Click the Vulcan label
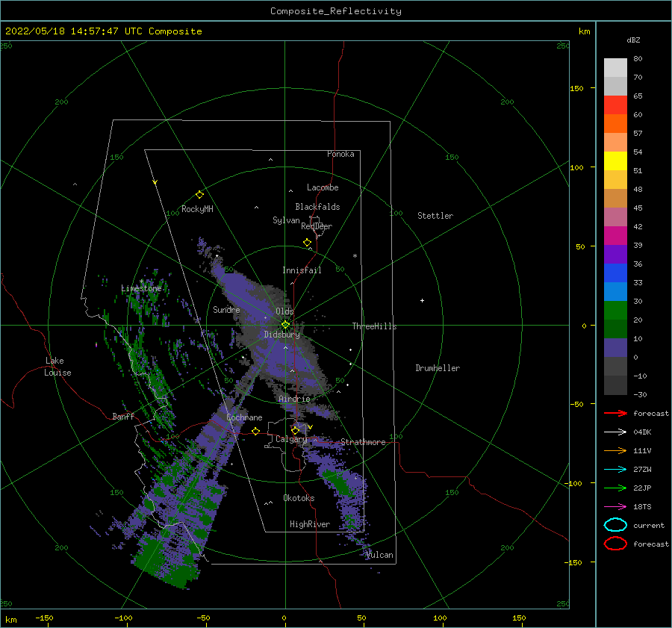The height and width of the screenshot is (628, 672). (379, 555)
